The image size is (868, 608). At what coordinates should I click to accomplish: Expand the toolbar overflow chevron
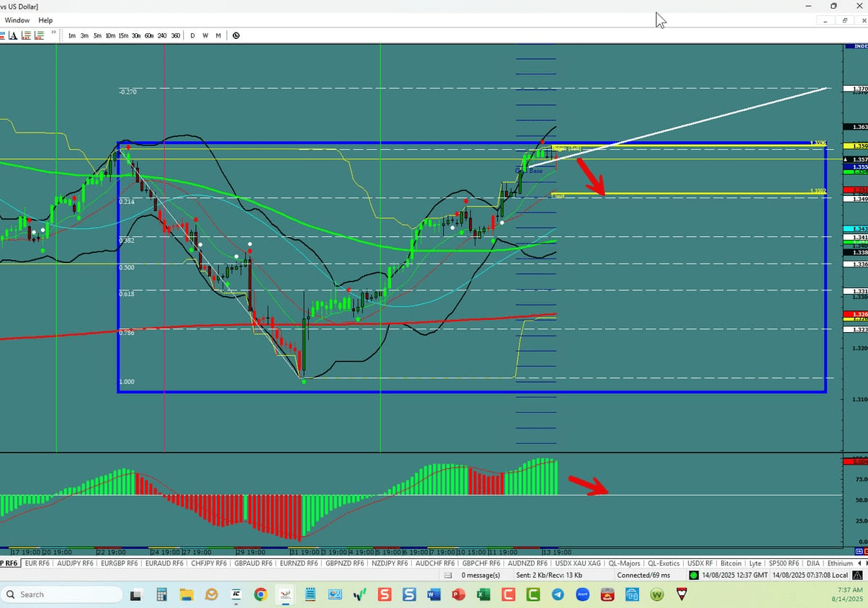(54, 32)
